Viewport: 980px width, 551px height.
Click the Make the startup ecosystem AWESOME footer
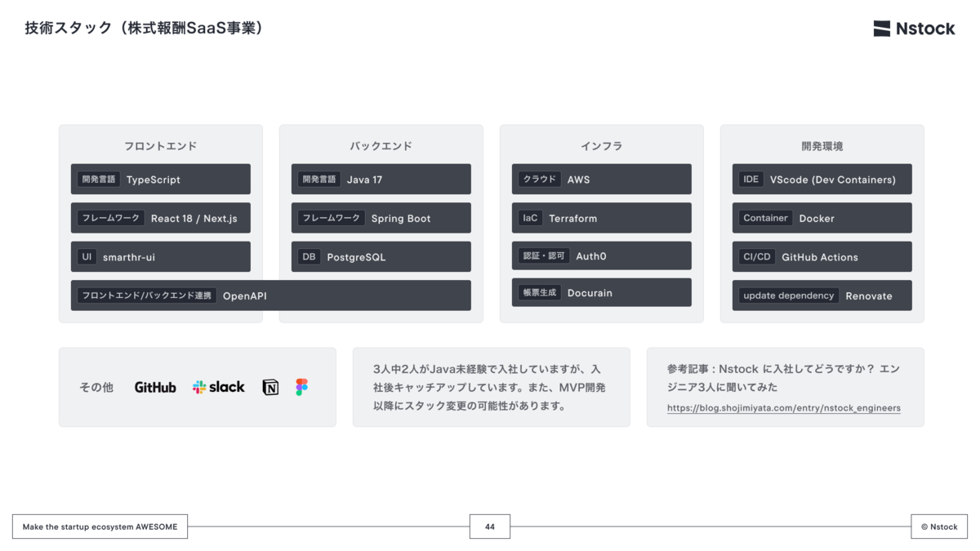(100, 527)
